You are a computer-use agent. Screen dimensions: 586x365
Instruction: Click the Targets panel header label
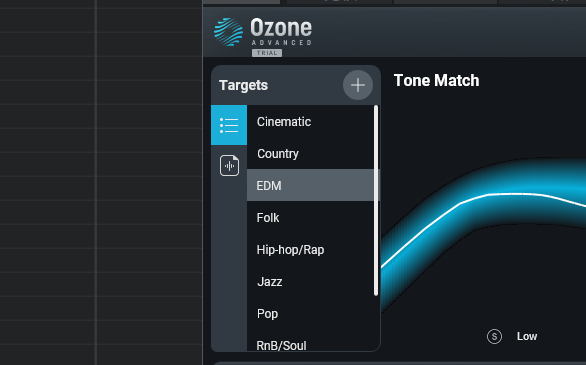pyautogui.click(x=243, y=85)
